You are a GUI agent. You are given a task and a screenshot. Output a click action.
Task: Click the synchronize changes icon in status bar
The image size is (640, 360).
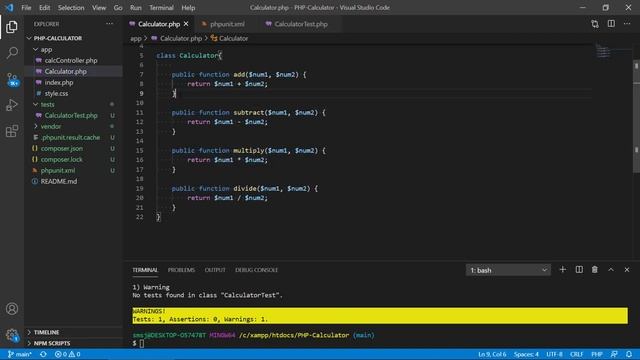coord(43,354)
